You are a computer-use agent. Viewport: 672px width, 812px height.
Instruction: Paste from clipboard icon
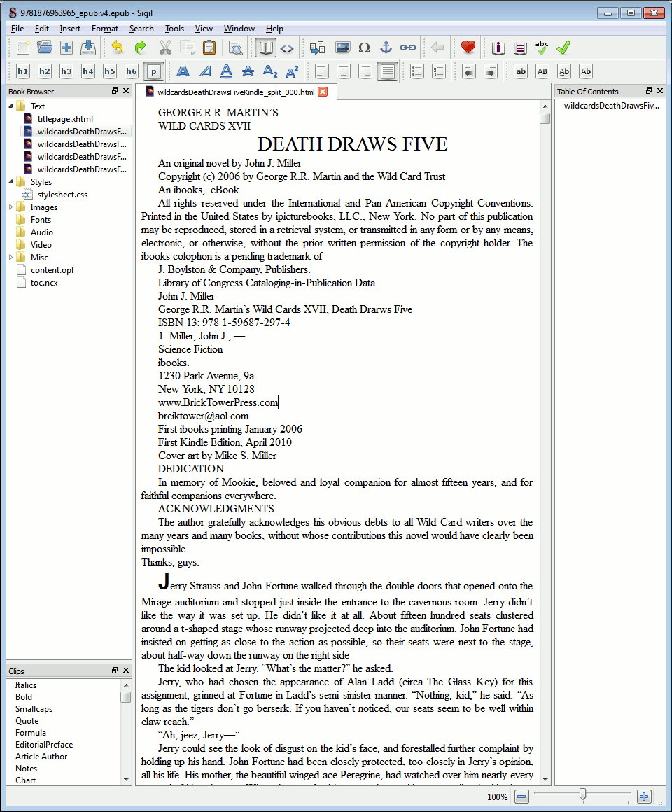209,48
